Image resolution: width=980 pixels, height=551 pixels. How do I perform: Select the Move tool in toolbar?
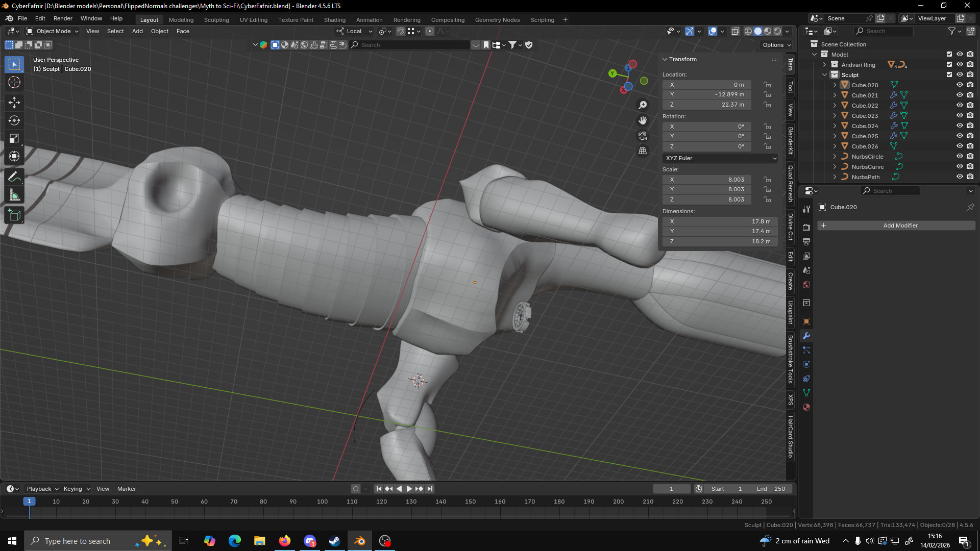point(14,103)
